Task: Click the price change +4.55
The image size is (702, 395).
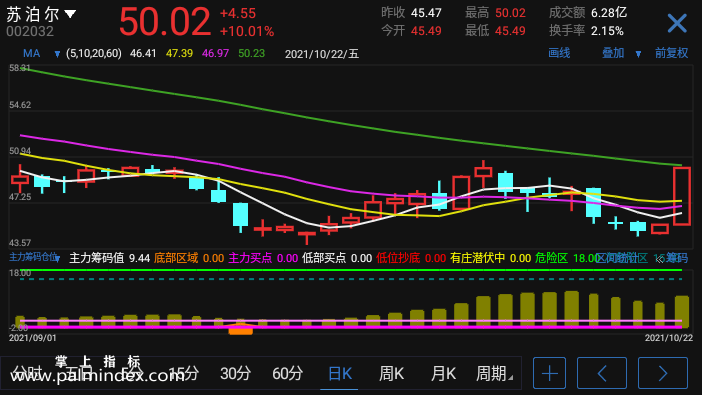Action: click(238, 13)
